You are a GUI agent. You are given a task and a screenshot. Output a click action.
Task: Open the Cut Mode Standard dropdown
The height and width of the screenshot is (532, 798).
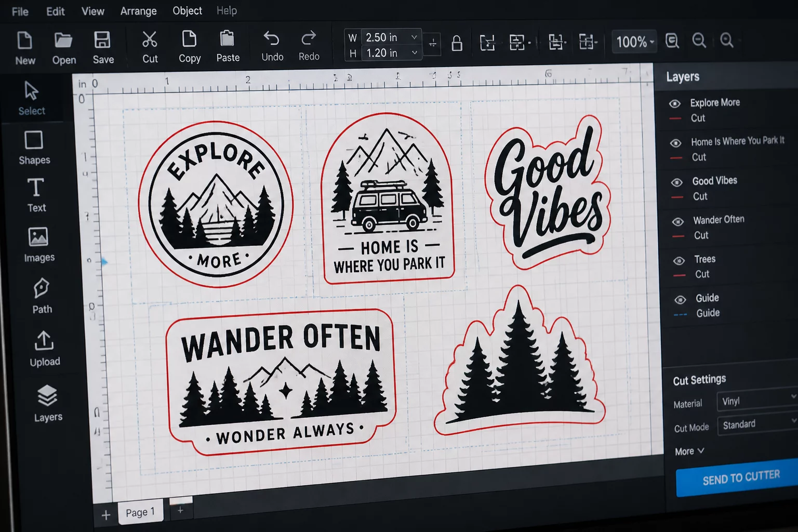click(757, 423)
